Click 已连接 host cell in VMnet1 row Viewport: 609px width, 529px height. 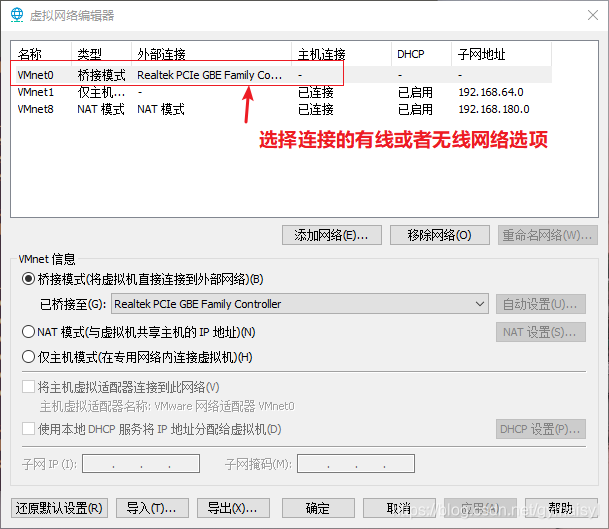click(x=316, y=92)
